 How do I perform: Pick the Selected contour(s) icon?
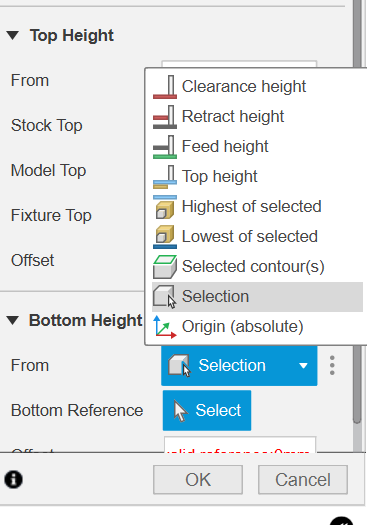[165, 267]
